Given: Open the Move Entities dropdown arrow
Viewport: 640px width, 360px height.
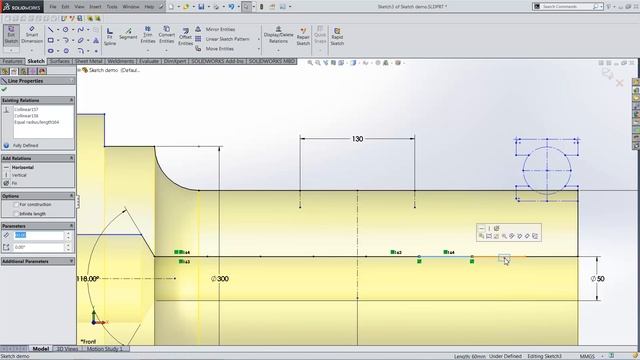Looking at the screenshot, I should pos(258,49).
